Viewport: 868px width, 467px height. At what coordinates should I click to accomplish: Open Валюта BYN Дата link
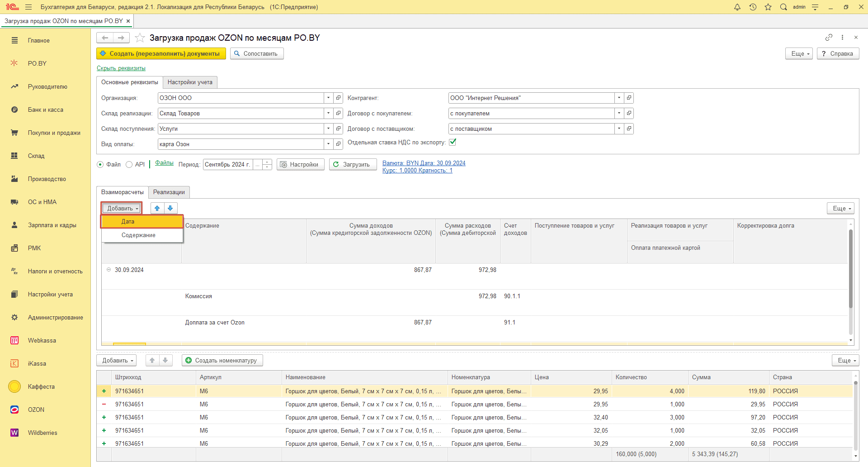click(x=424, y=163)
